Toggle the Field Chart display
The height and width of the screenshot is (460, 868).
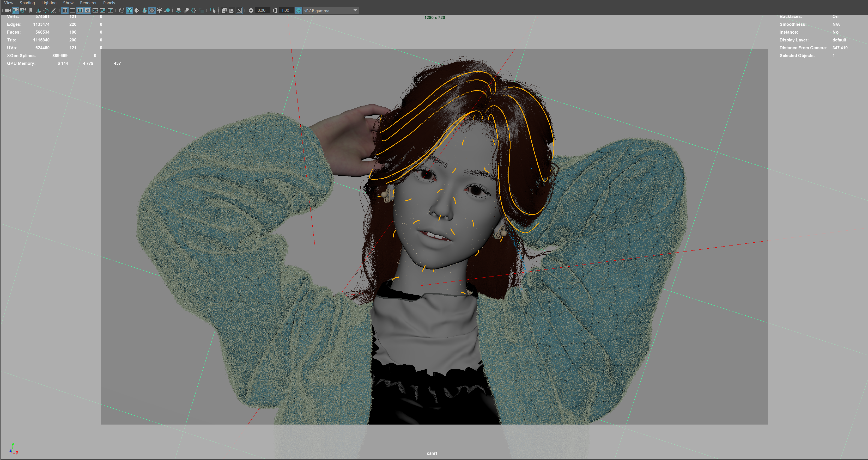pos(95,10)
